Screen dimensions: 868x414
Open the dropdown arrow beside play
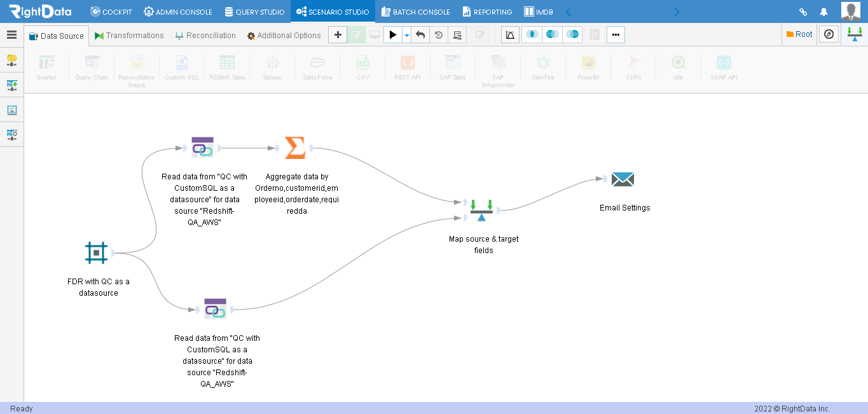406,35
